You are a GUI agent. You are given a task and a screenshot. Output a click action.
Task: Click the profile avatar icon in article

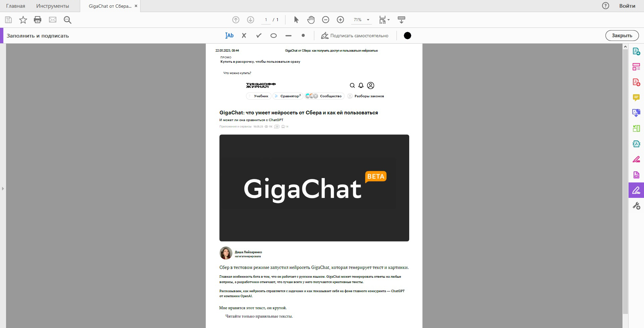371,86
